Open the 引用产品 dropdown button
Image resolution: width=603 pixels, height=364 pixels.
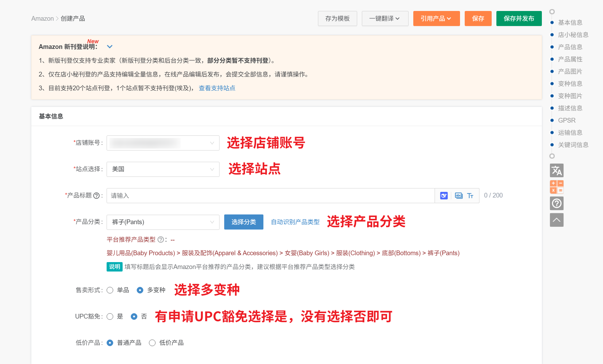click(x=436, y=18)
